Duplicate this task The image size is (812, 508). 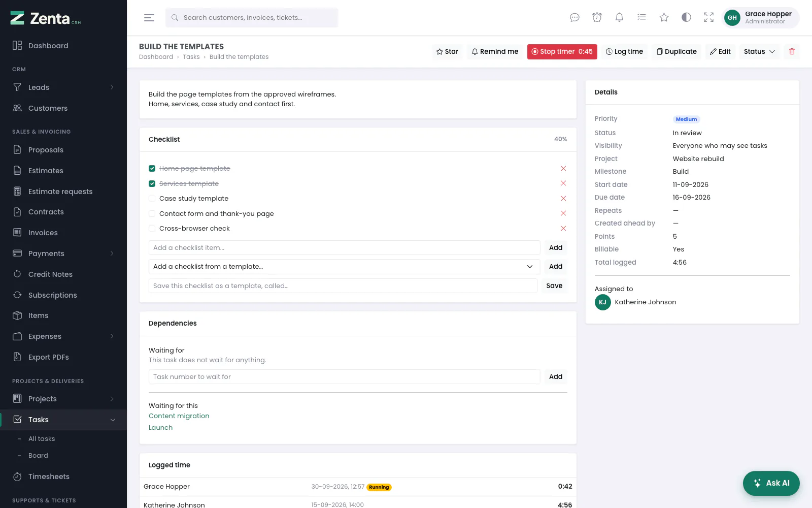[x=676, y=51]
